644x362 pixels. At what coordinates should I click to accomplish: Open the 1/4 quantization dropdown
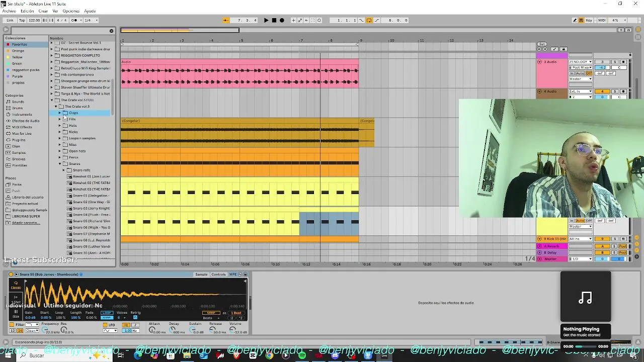point(91,20)
